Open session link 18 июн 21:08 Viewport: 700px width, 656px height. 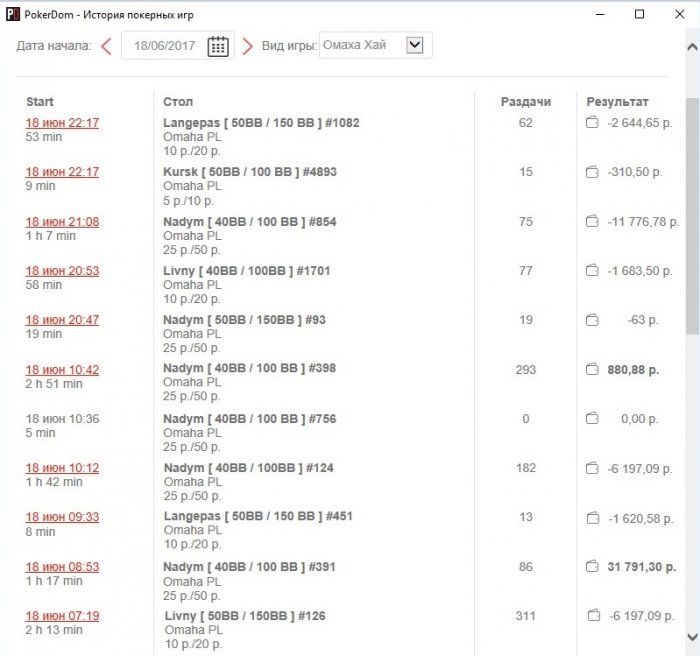click(x=62, y=222)
